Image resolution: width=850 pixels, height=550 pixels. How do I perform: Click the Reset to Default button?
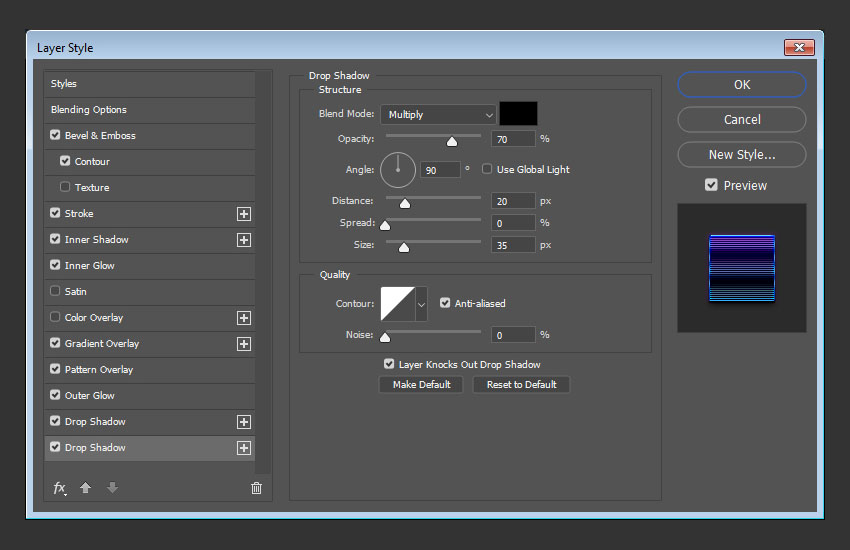coord(521,385)
